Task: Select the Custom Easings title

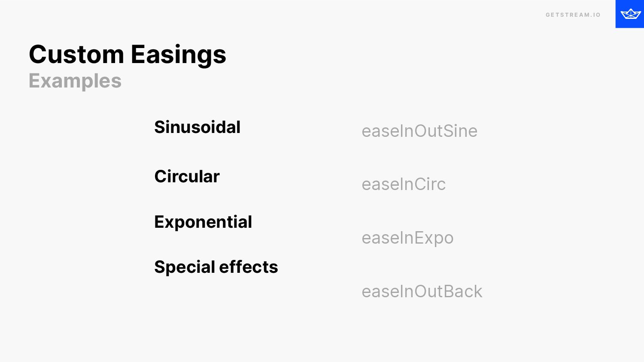Action: [128, 55]
